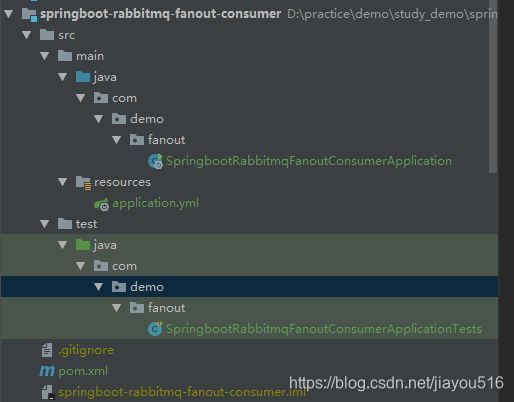Click the resources folder icon
Viewport: 514px width, 402px height.
pos(83,183)
